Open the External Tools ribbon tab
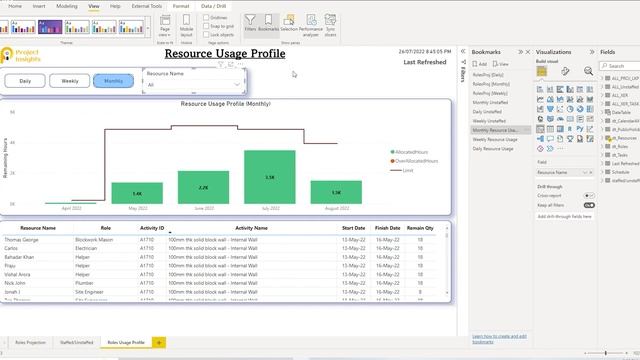 point(147,6)
